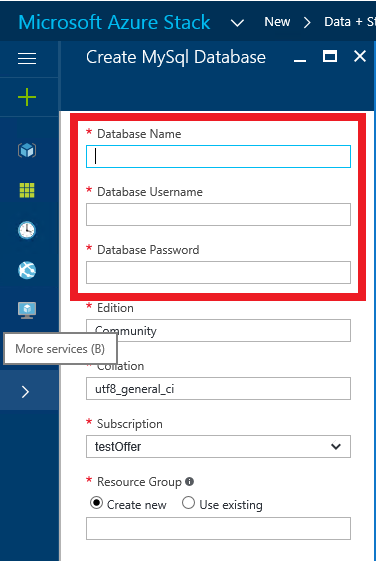Open Resource groups cube icon

27,150
